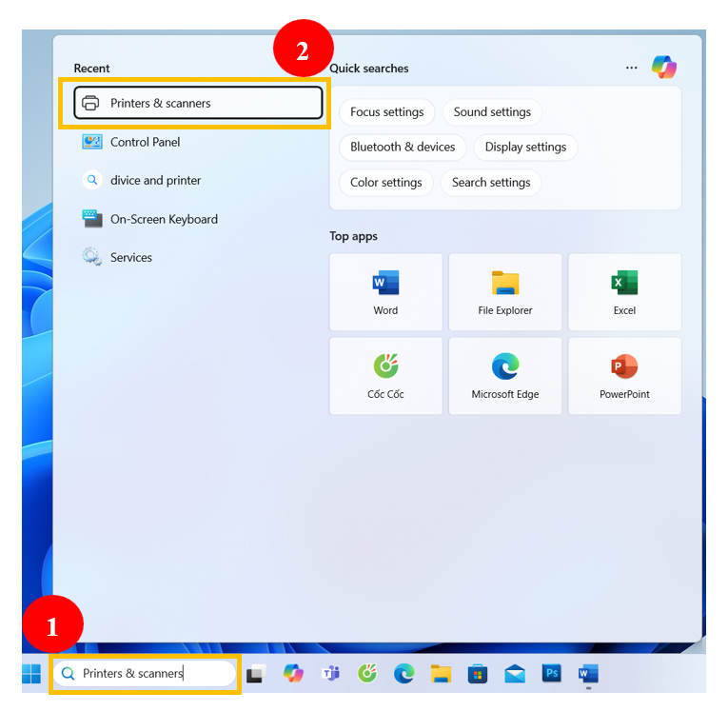Launch On-Screen Keyboard from Recent
Image resolution: width=728 pixels, height=711 pixels.
pos(163,219)
